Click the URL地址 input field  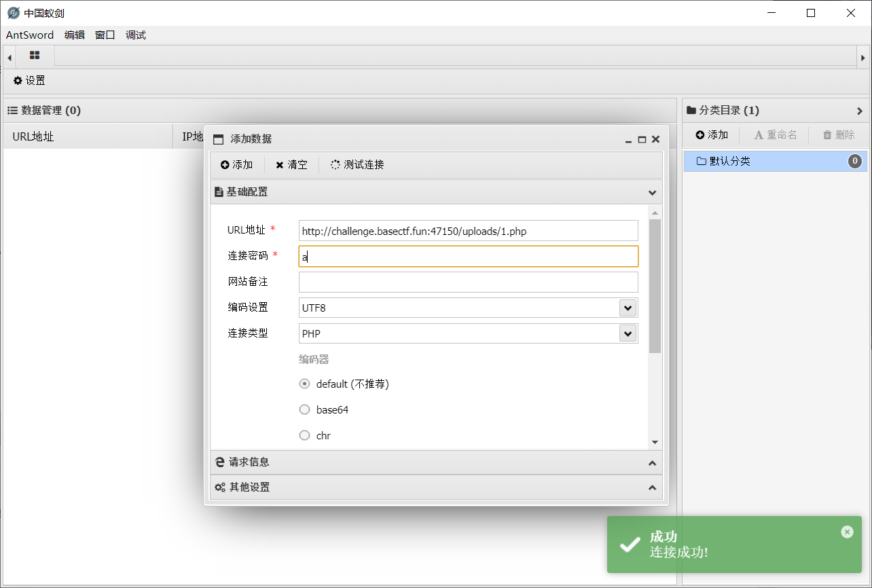[x=469, y=231]
